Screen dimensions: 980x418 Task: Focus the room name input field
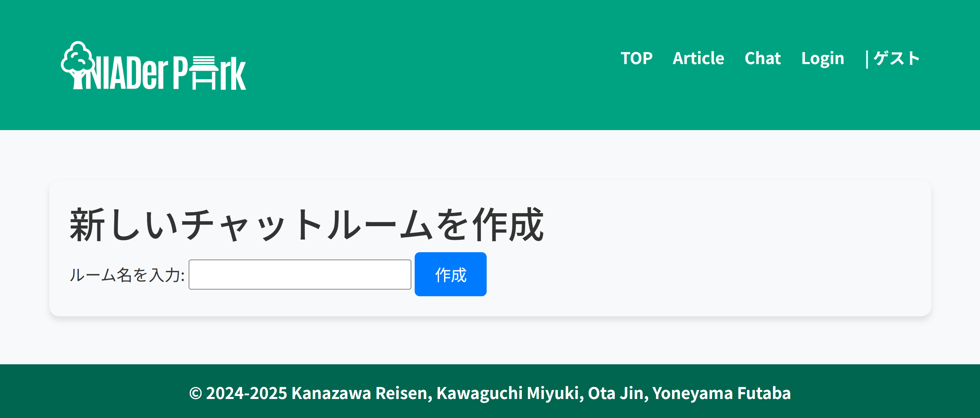point(300,275)
